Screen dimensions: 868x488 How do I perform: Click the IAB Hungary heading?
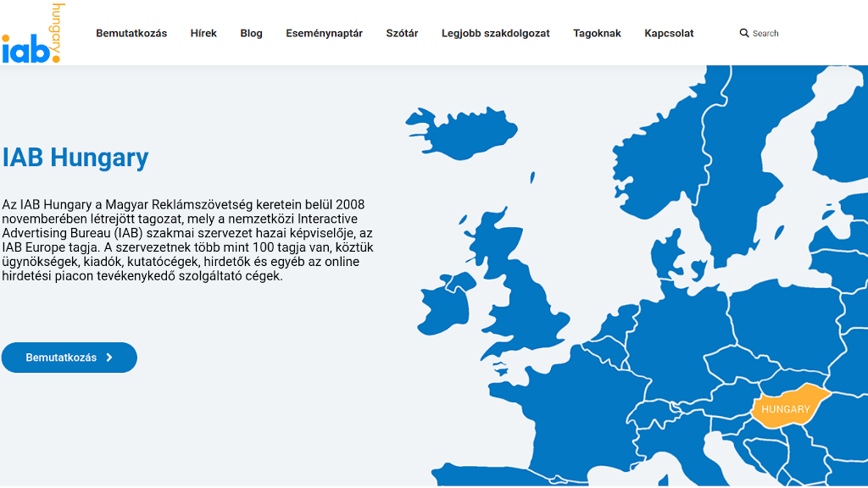pos(75,158)
